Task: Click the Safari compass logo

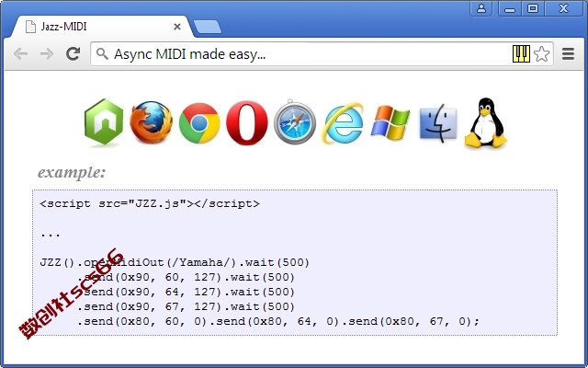Action: [x=295, y=122]
